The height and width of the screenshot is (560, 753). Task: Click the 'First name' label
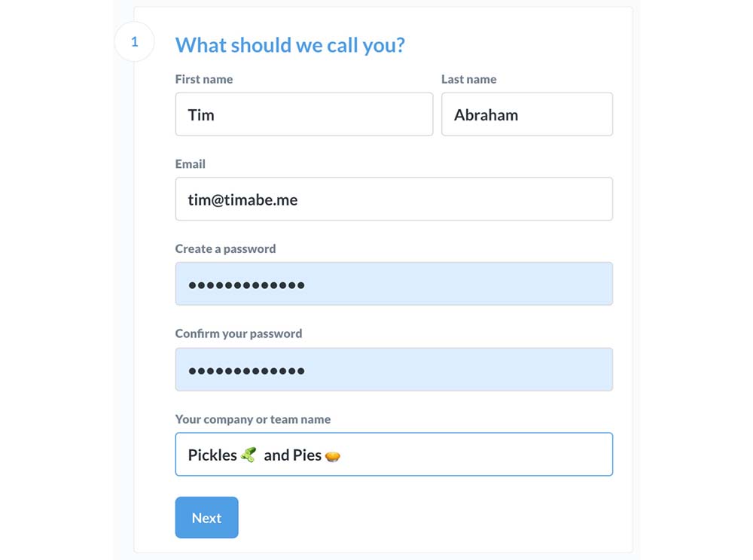coord(204,79)
